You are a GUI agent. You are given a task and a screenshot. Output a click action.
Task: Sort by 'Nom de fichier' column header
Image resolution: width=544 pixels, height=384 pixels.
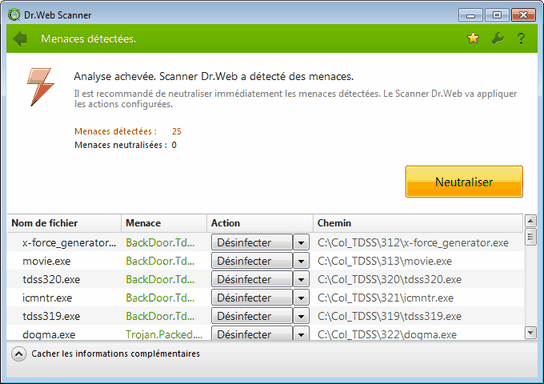click(x=64, y=223)
